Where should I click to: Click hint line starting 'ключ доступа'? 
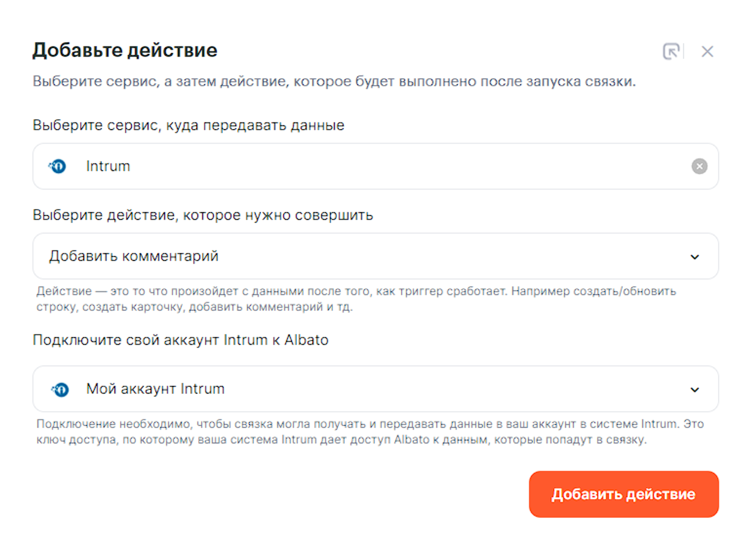(341, 440)
